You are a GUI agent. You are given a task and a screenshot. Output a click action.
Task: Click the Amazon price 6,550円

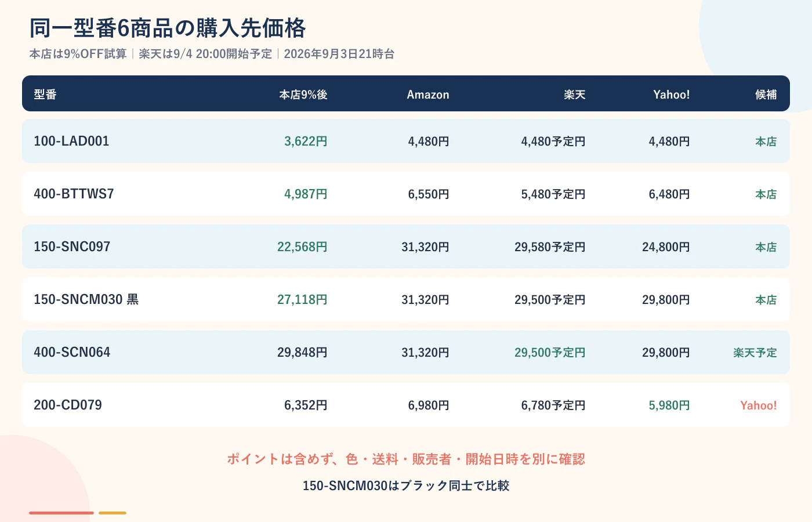pos(429,194)
